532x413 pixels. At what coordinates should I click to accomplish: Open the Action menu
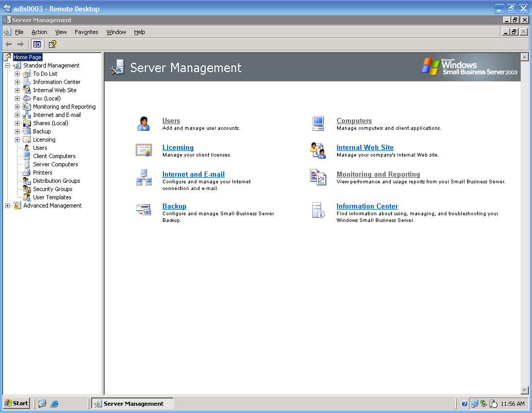(39, 32)
